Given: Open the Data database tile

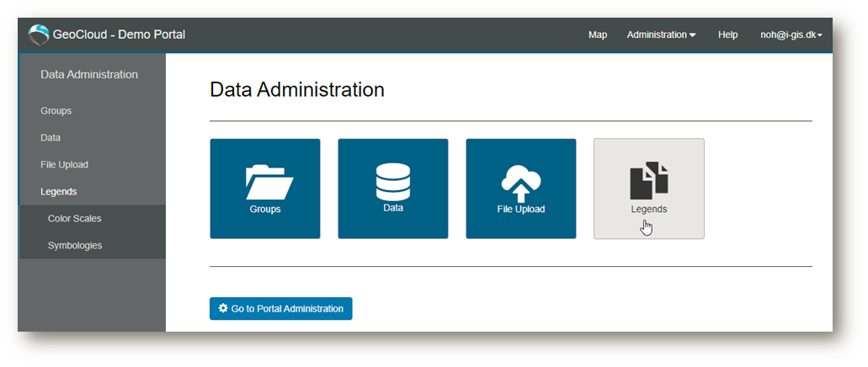Looking at the screenshot, I should pos(393,189).
